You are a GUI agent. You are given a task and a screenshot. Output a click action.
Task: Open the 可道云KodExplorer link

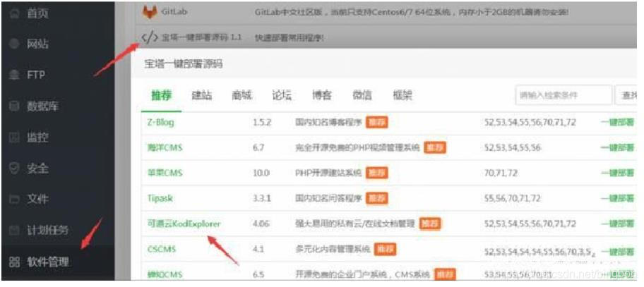pyautogui.click(x=184, y=224)
